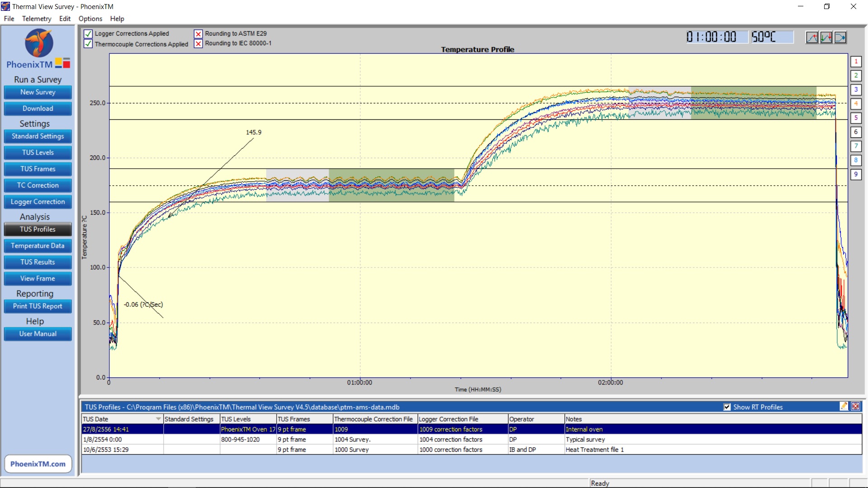The image size is (868, 488).
Task: Click the pencil edit icon in TUS Profiles bar
Action: (844, 406)
